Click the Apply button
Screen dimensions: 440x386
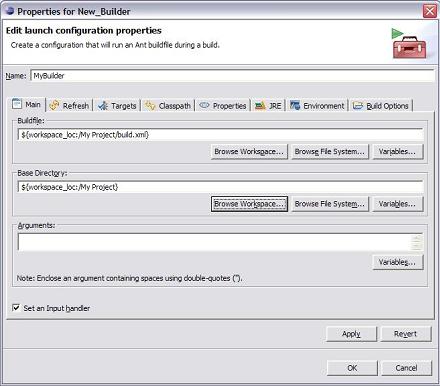(351, 334)
